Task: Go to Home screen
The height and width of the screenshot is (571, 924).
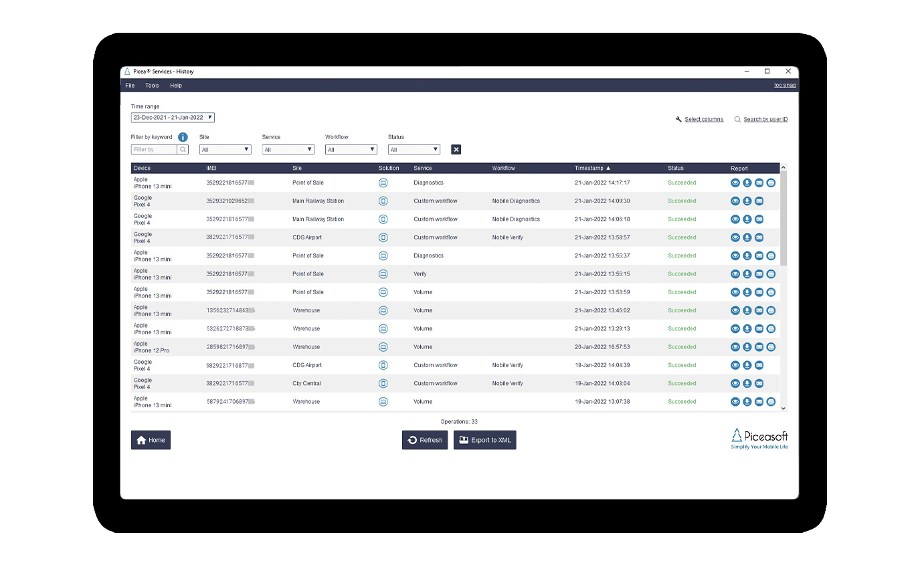Action: click(x=151, y=440)
